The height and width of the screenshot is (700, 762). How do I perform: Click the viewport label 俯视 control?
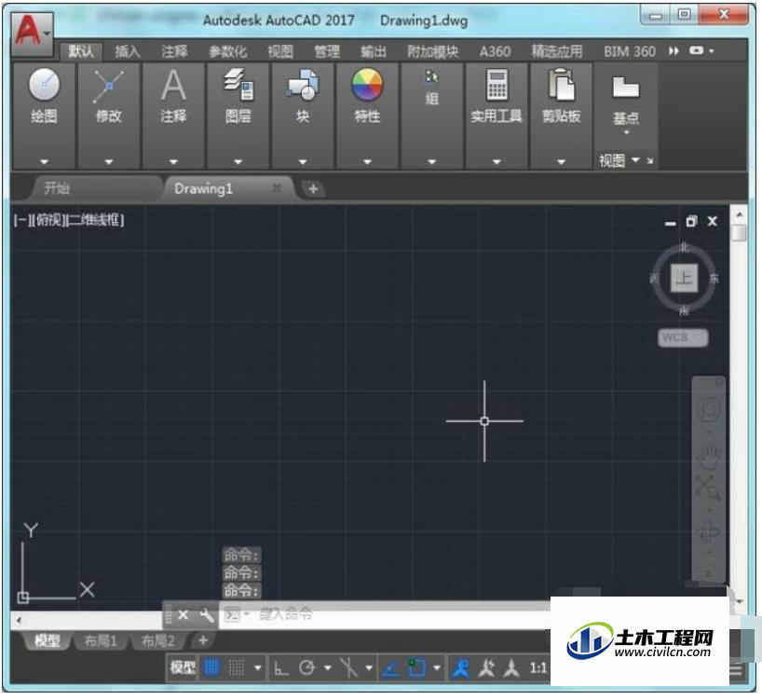tap(49, 220)
